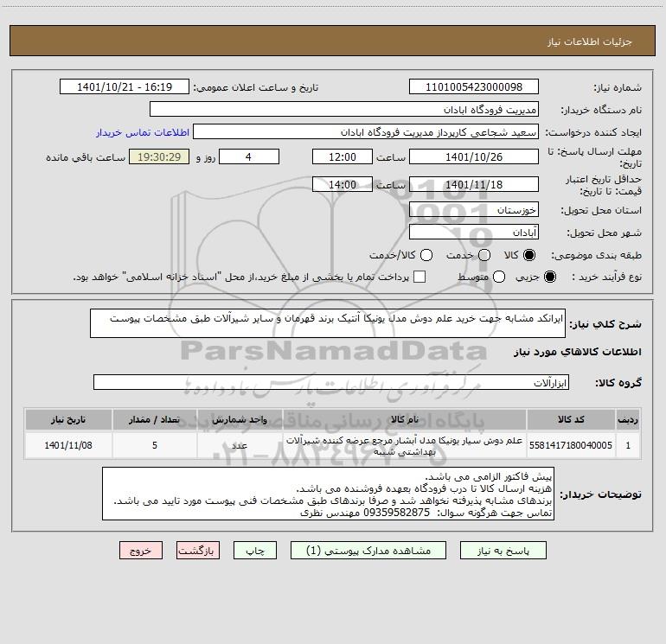Open مشاهده مدارک پیوستی (1) button
The image size is (666, 644).
point(368,551)
